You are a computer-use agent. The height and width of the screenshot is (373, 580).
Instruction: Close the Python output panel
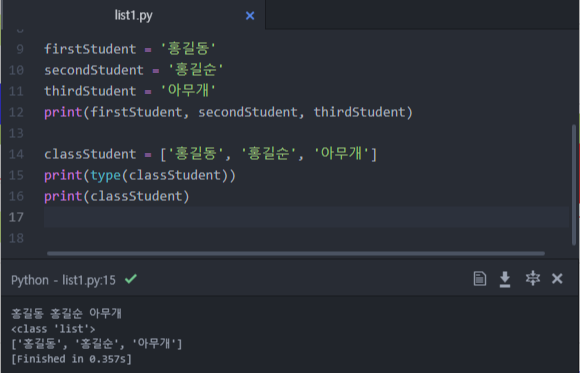(557, 278)
